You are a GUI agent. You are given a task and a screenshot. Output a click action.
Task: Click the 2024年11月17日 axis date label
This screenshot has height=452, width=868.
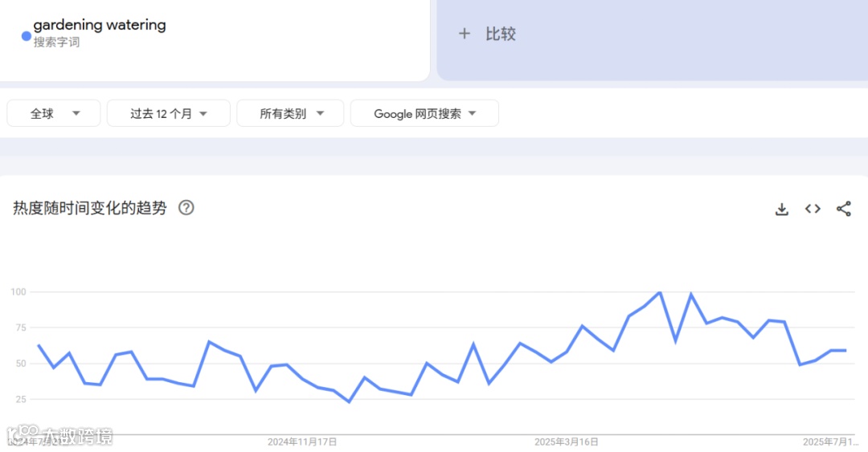(302, 442)
